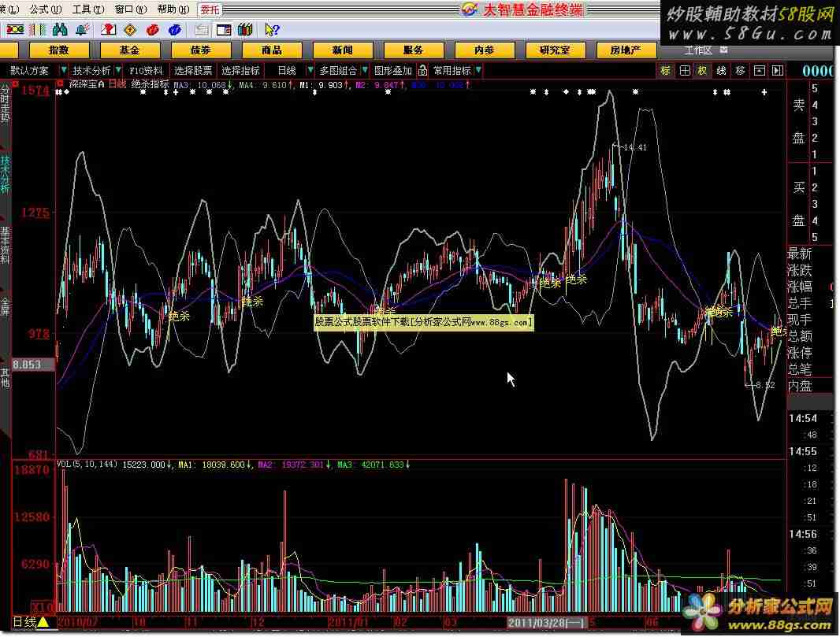
Task: Click the play-to-end panel icon
Action: click(x=777, y=71)
